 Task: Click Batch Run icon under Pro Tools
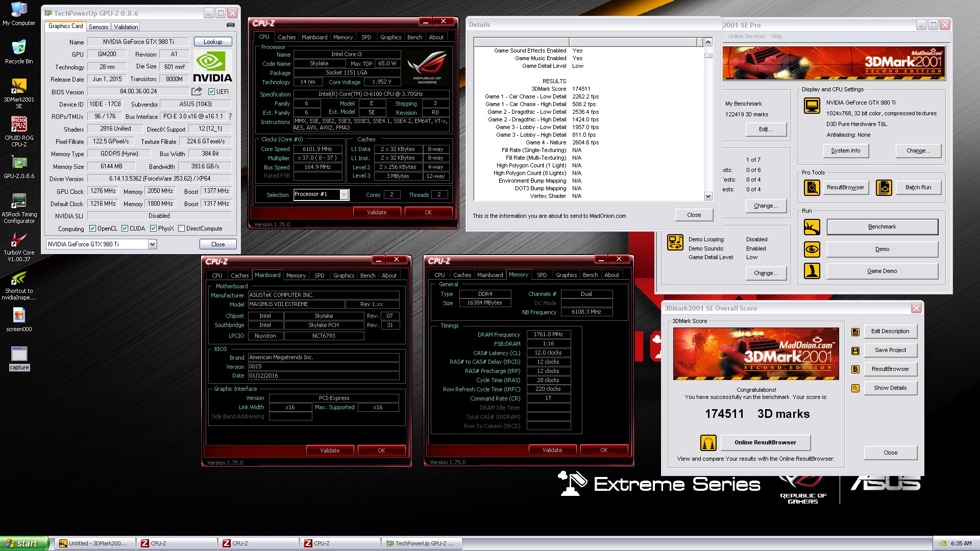tap(884, 188)
